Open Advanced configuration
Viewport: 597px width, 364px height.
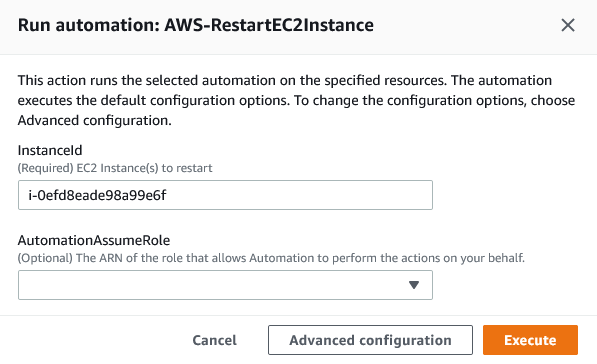pos(370,340)
